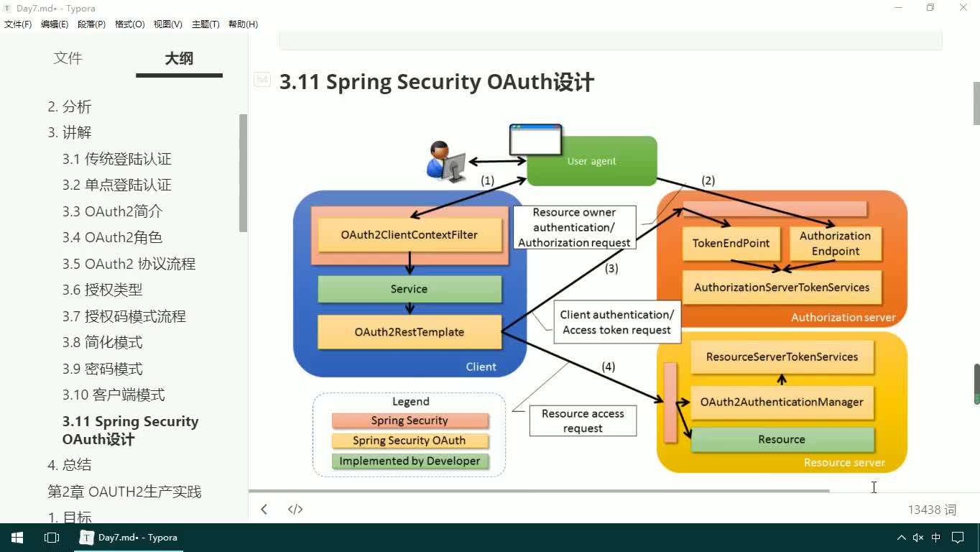Image resolution: width=980 pixels, height=552 pixels.
Task: Click the heading 3.11 Spring Security OAuth设计
Action: click(437, 82)
